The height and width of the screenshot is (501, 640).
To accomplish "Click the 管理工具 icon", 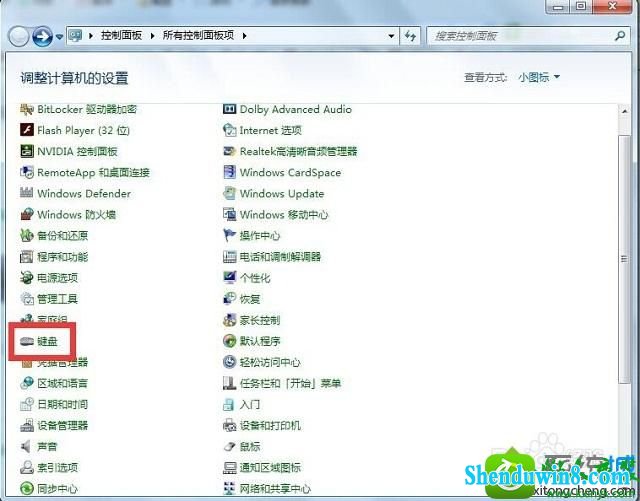I will tap(27, 299).
